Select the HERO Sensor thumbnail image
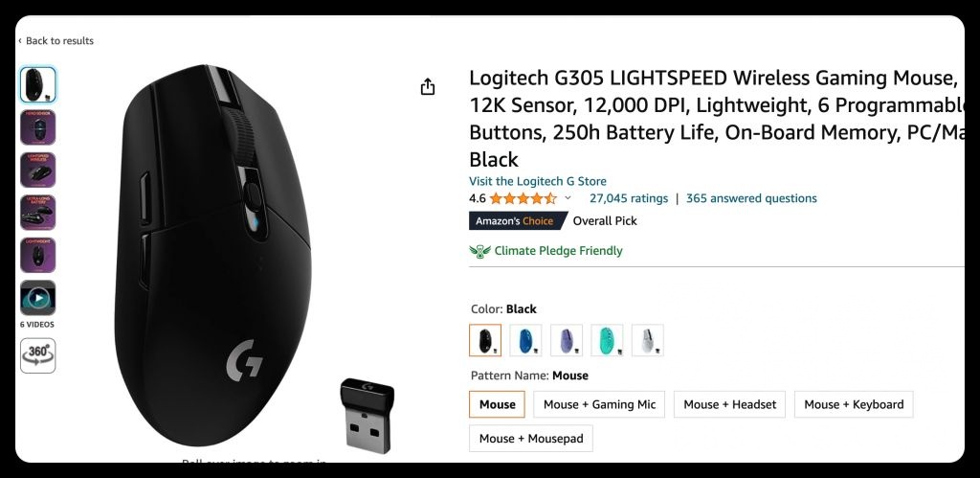The width and height of the screenshot is (980, 478). coord(38,127)
